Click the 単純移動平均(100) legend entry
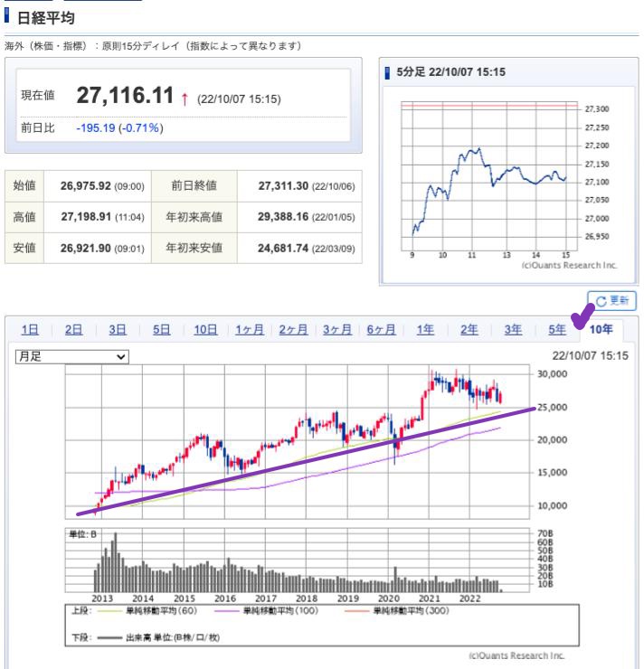The width and height of the screenshot is (644, 669). pos(267,611)
